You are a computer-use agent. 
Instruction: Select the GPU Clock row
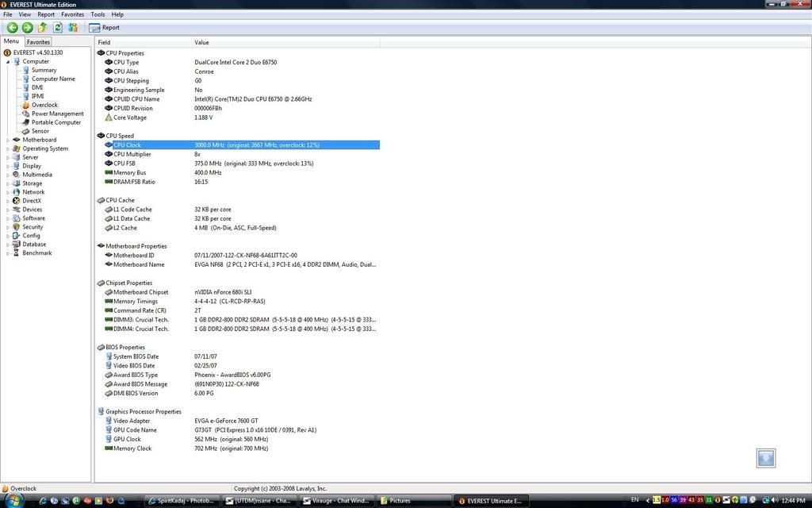click(238, 440)
